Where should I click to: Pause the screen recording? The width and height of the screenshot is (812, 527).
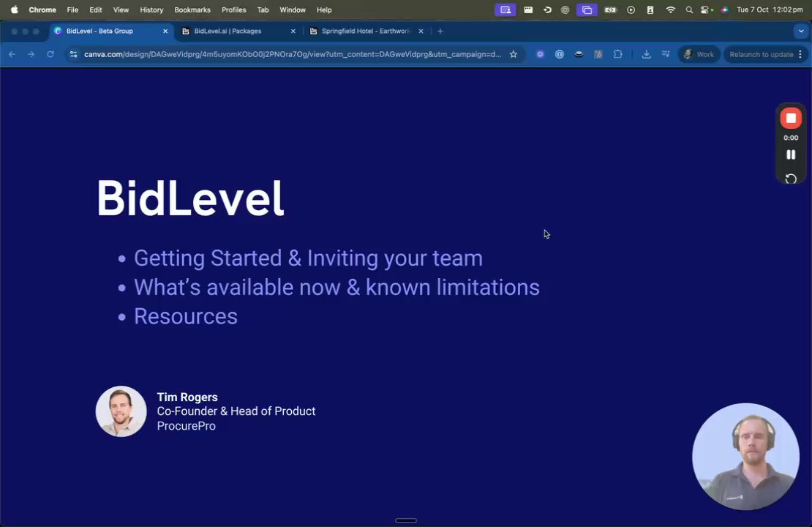point(791,154)
